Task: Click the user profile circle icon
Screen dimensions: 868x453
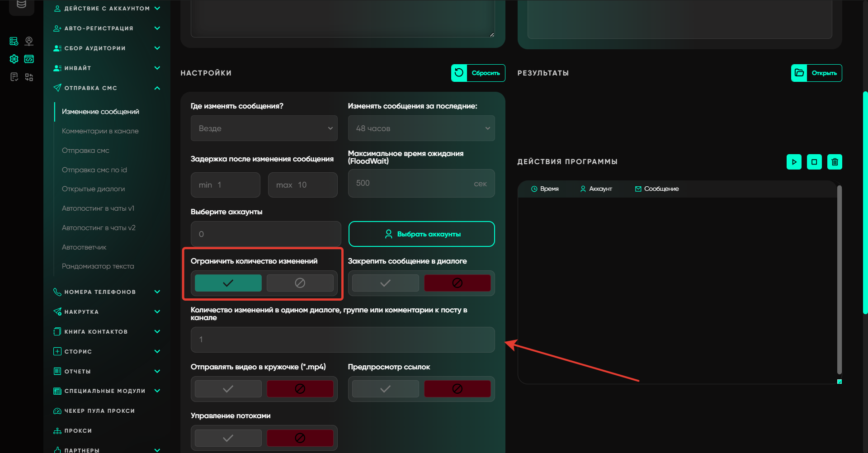Action: [29, 41]
